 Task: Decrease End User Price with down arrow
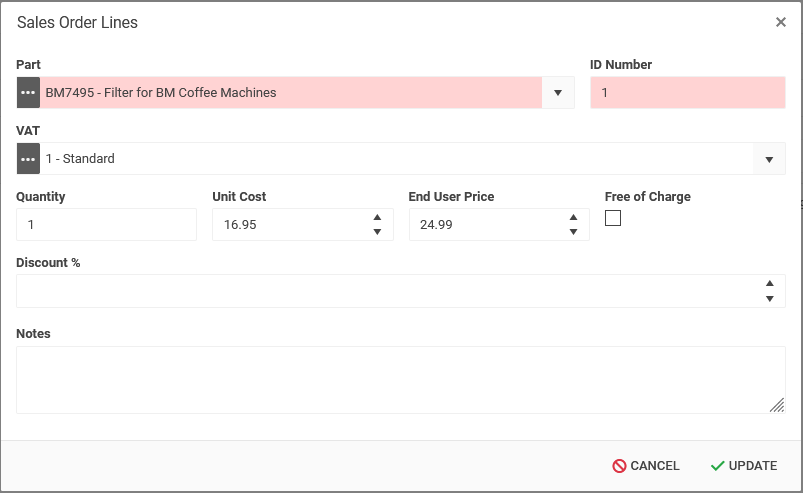[x=573, y=232]
